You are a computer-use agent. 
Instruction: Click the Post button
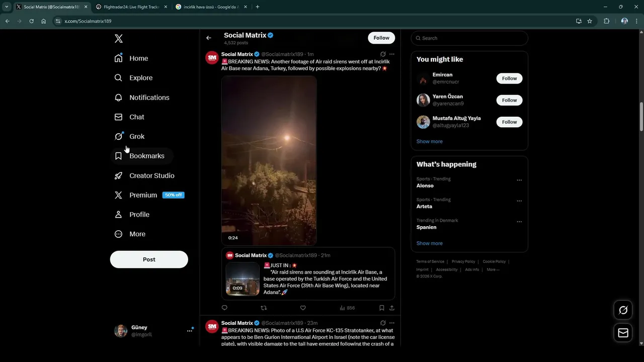tap(149, 259)
